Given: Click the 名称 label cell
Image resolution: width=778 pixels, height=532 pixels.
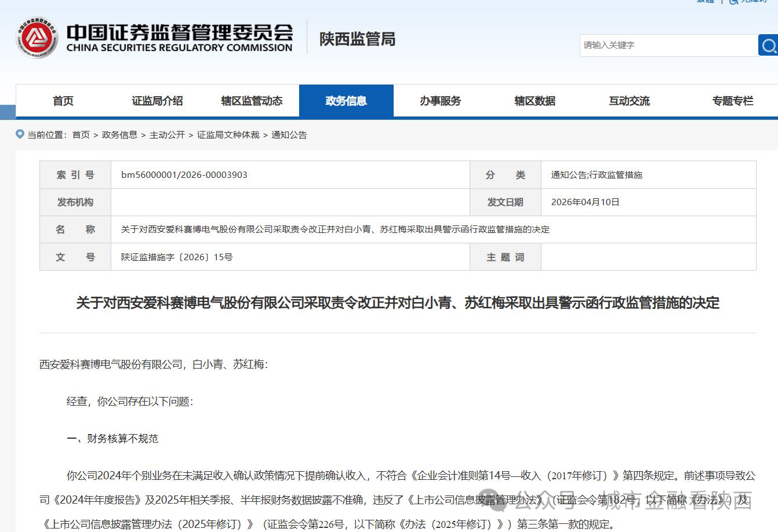Looking at the screenshot, I should (75, 229).
